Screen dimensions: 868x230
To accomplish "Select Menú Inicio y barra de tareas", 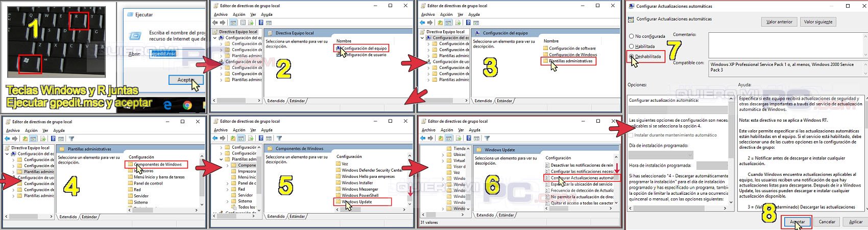I will point(156,177).
